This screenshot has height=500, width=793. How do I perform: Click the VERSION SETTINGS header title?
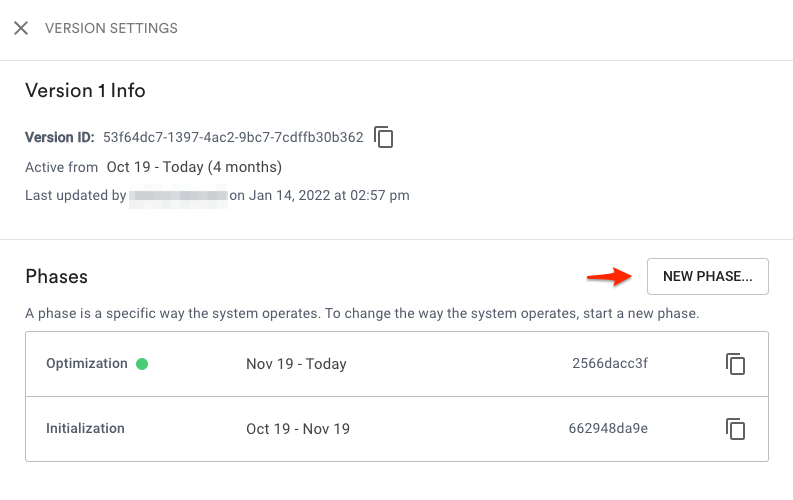coord(111,28)
